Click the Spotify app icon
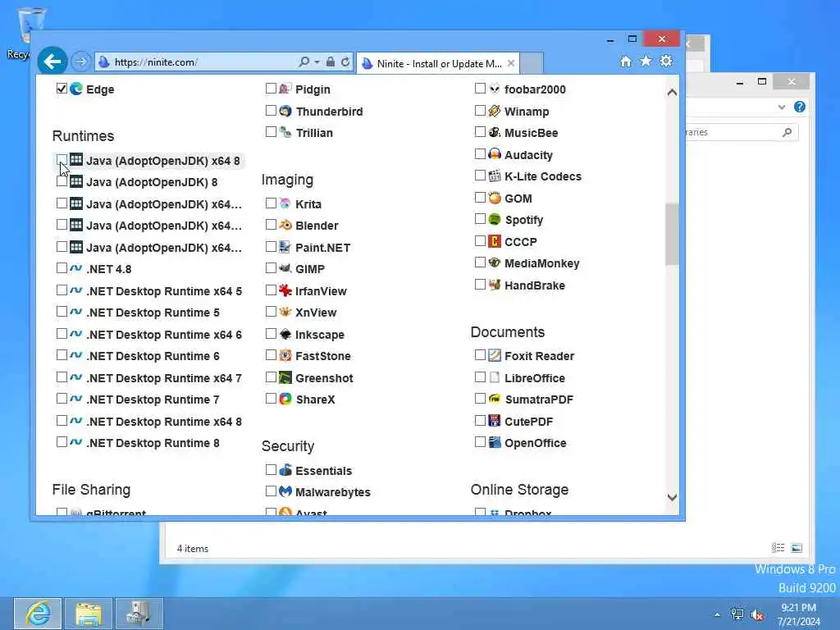840x630 pixels. [x=495, y=220]
